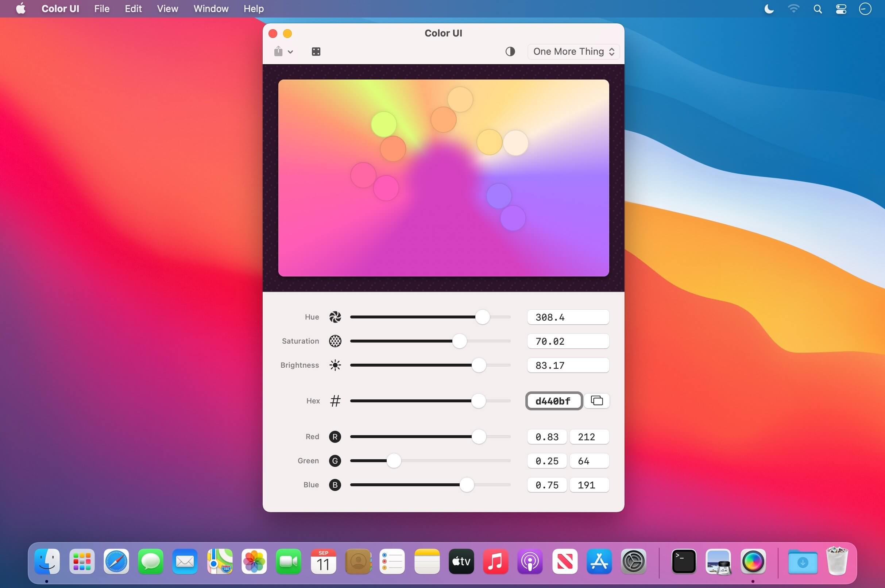Click the Hue value field 308.4

(568, 317)
